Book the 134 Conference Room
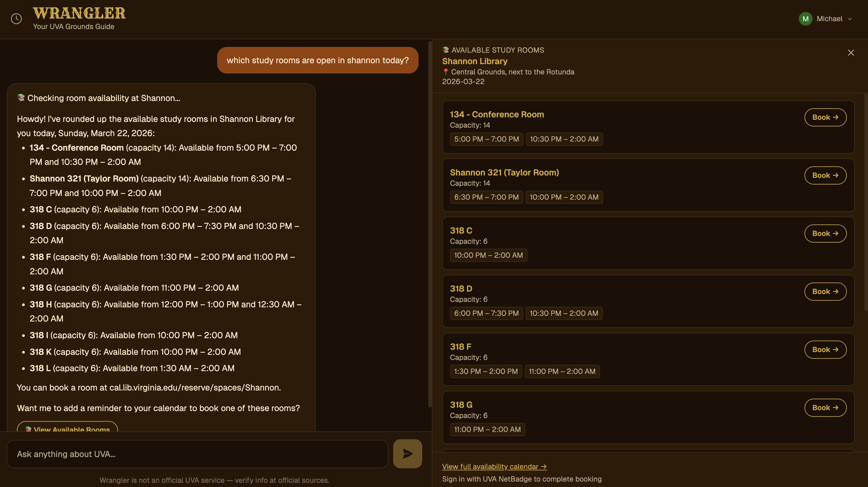 (x=825, y=117)
